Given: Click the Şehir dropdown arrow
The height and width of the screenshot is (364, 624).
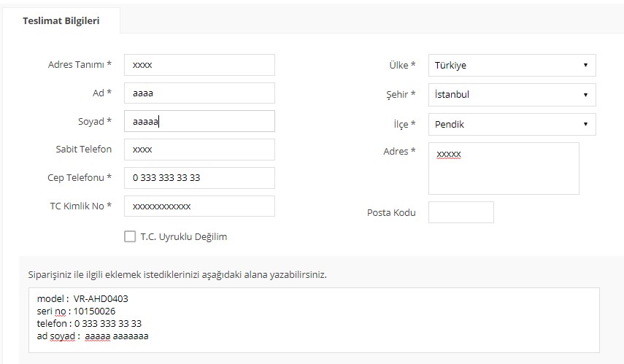Looking at the screenshot, I should [x=585, y=95].
